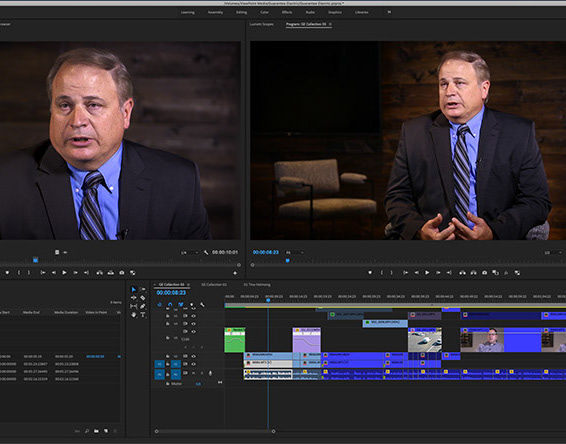
Task: Play the Program Monitor sequence
Action: [427, 273]
